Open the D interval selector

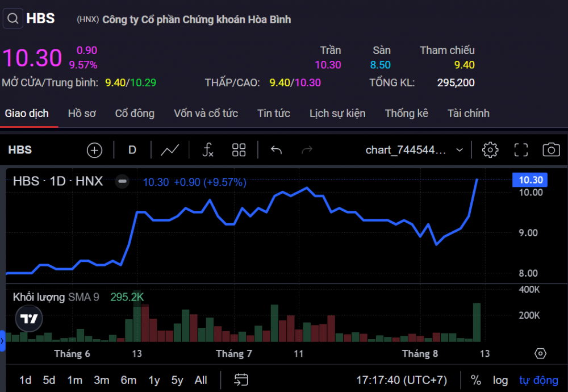tap(132, 150)
